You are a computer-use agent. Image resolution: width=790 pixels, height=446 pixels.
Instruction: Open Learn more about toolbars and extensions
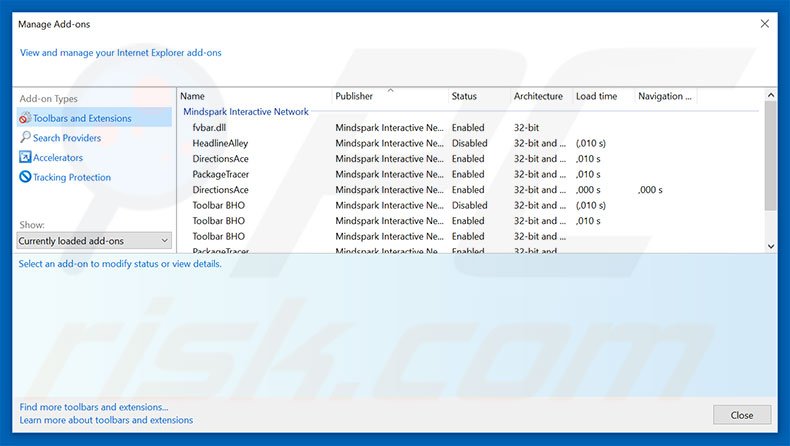(x=106, y=420)
